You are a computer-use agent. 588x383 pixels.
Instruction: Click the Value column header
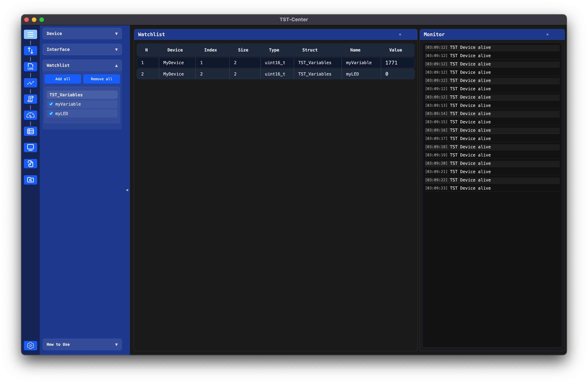(x=396, y=50)
